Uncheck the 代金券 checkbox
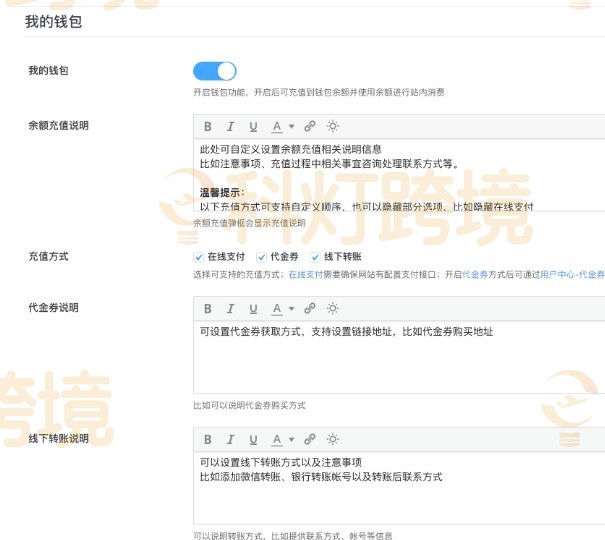The width and height of the screenshot is (605, 540). point(261,257)
